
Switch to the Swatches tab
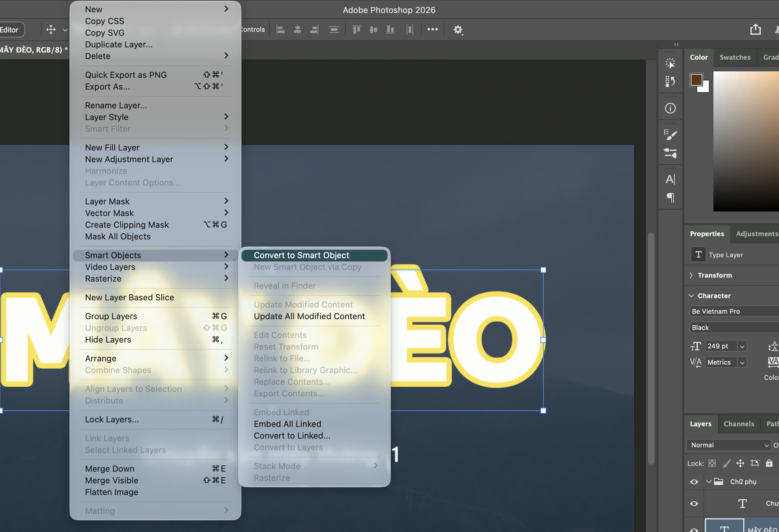click(735, 57)
